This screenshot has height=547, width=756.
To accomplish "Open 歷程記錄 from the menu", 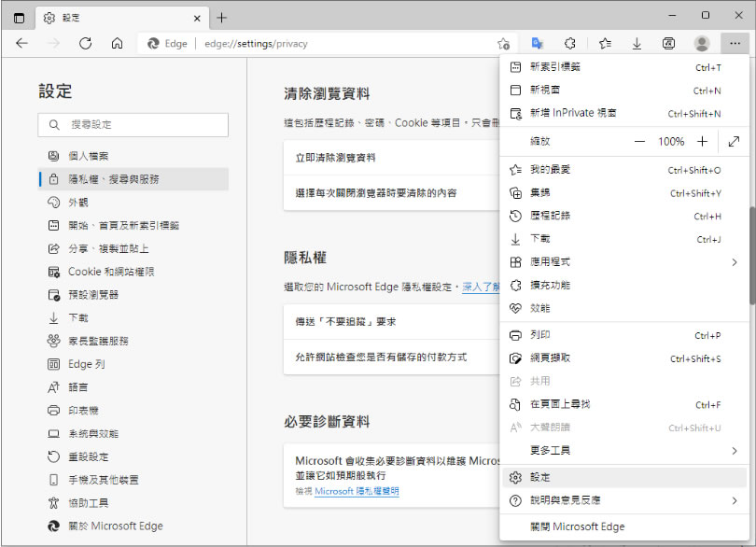I will pos(623,217).
